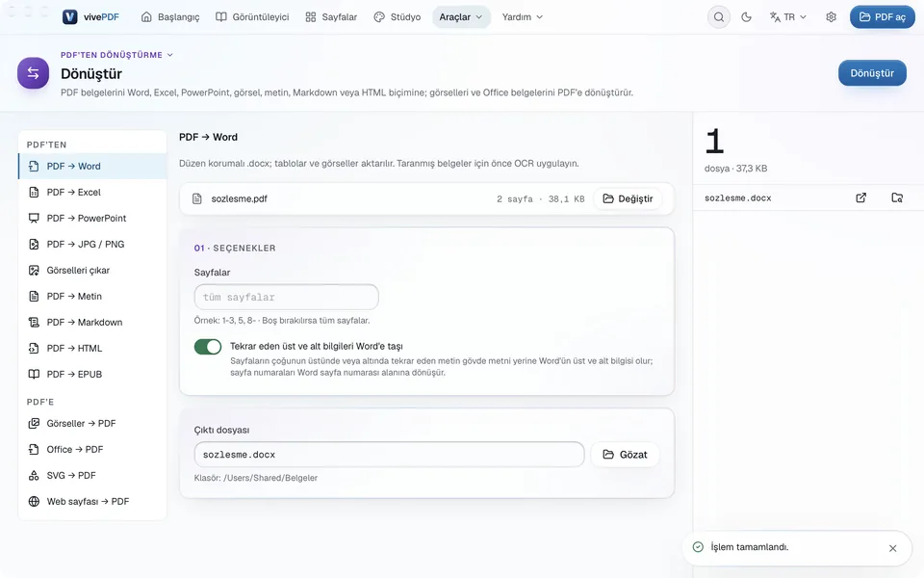Click Değiştir to change source file

pyautogui.click(x=628, y=198)
